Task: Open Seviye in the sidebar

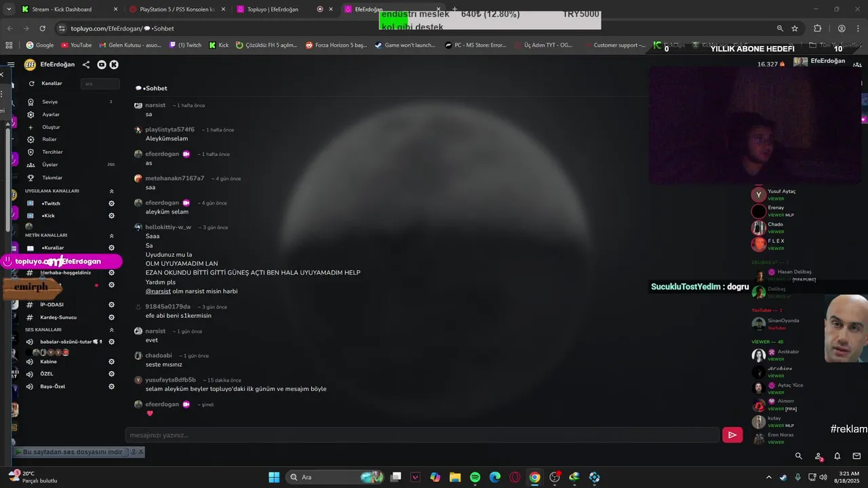Action: (x=50, y=102)
